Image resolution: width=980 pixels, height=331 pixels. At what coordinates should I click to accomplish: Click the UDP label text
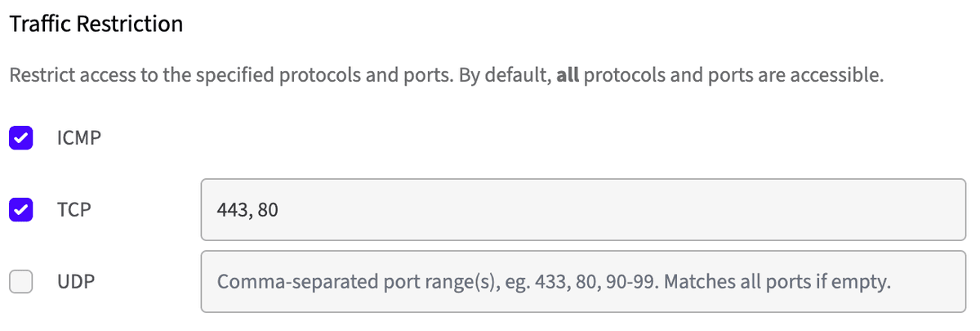(x=75, y=282)
